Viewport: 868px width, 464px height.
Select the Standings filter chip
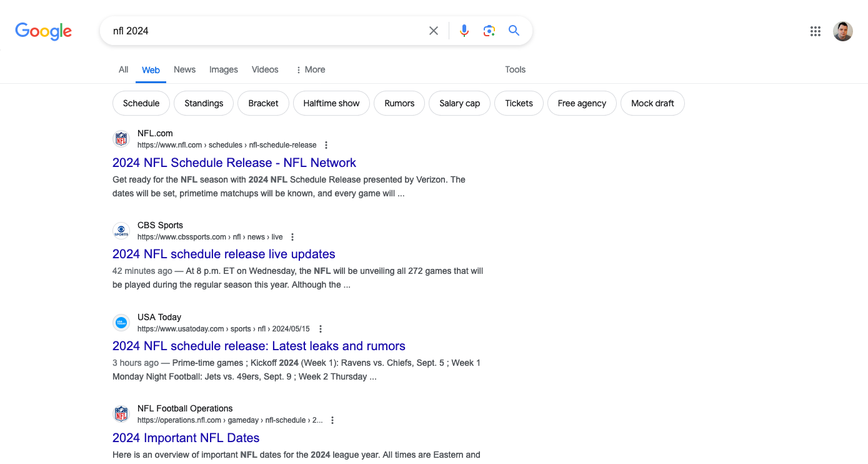pos(204,103)
